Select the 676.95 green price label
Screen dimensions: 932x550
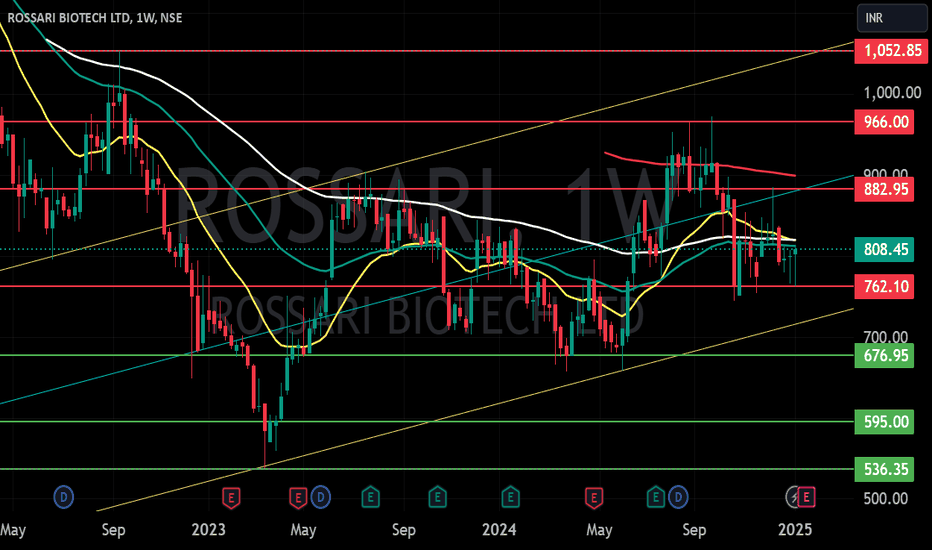(884, 356)
